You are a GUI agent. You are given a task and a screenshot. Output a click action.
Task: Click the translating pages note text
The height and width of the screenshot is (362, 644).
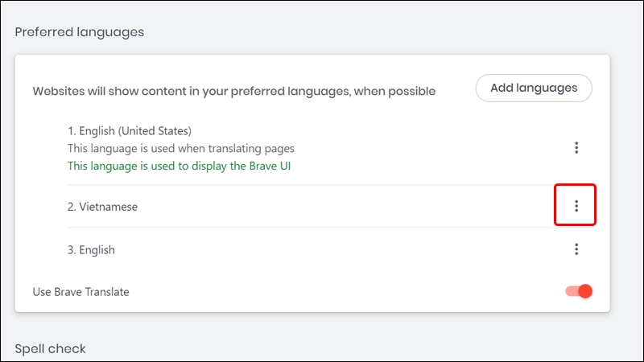click(181, 148)
